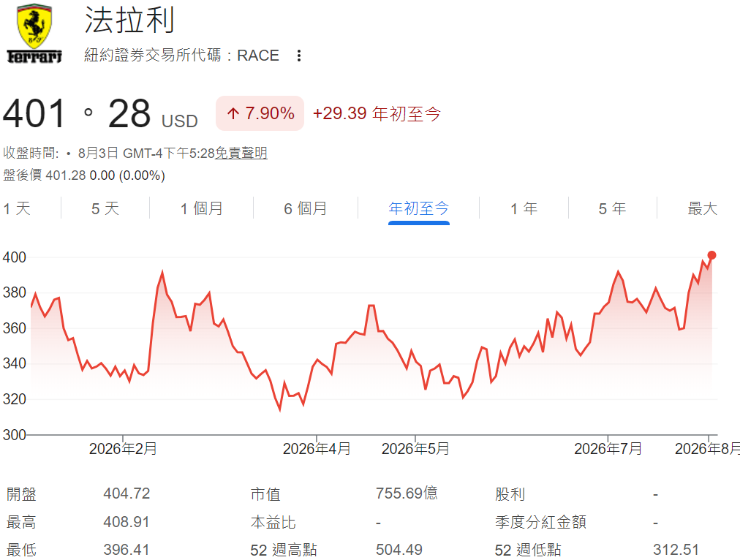This screenshot has width=740, height=560.
Task: Click the 本益比 label
Action: (x=273, y=522)
